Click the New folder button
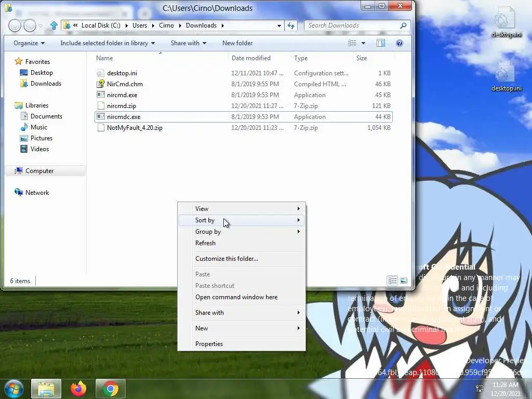This screenshot has height=399, width=532. pos(237,43)
